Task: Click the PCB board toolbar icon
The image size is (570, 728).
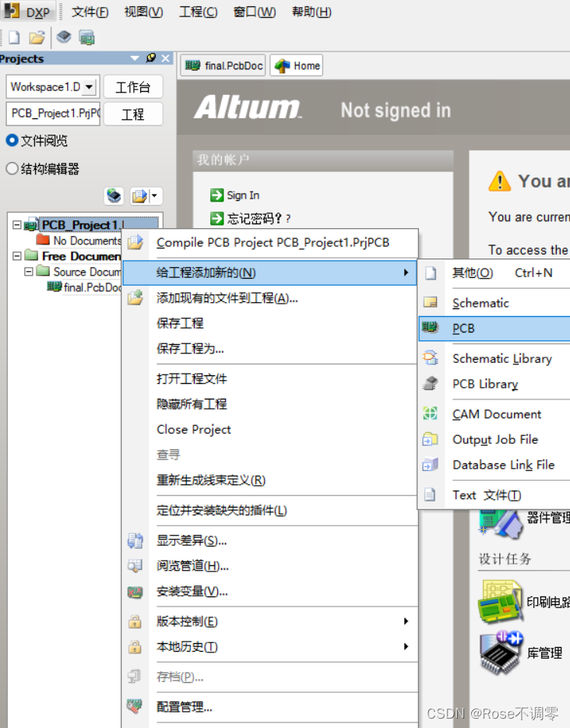Action: [x=86, y=37]
